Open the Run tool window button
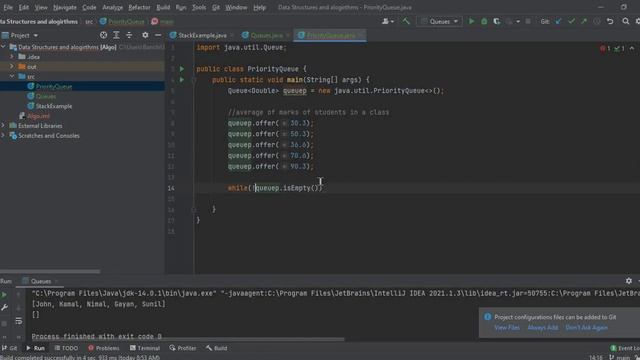The image size is (640, 360). coord(35,348)
